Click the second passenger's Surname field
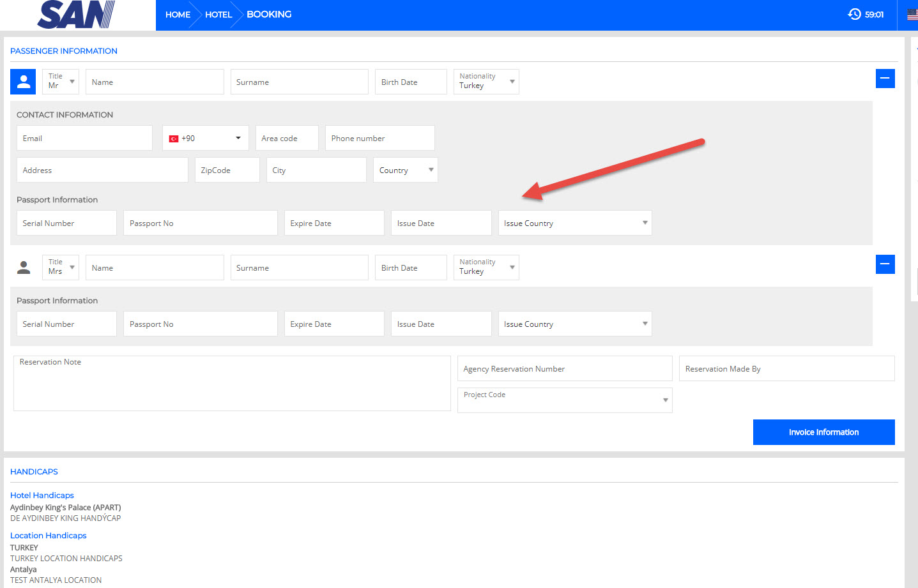This screenshot has width=918, height=588. (300, 268)
